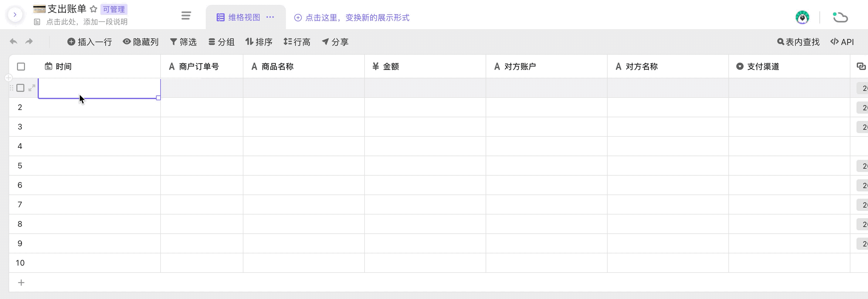
Task: Click the user avatar icon
Action: (802, 18)
